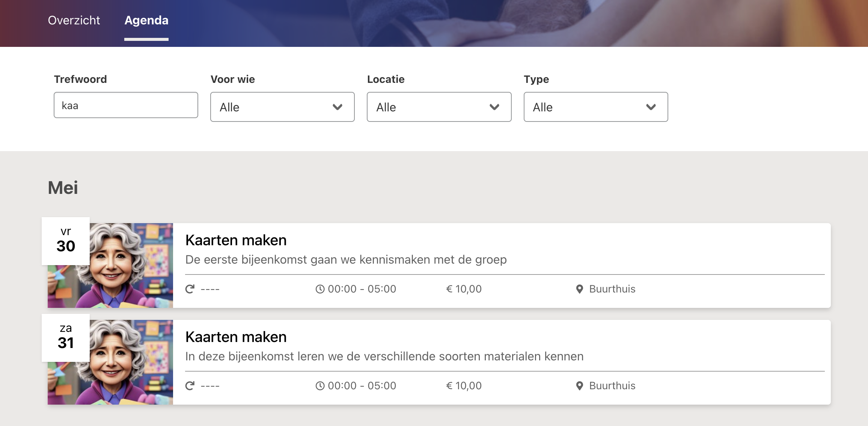Click the clock icon on Friday's event
Screen dimensions: 868x426
tap(320, 289)
